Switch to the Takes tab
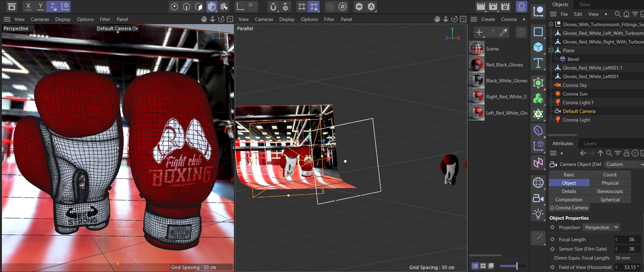 click(x=584, y=4)
